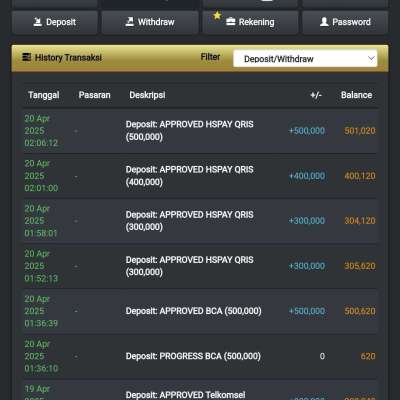Select the Balance column header

[x=356, y=95]
